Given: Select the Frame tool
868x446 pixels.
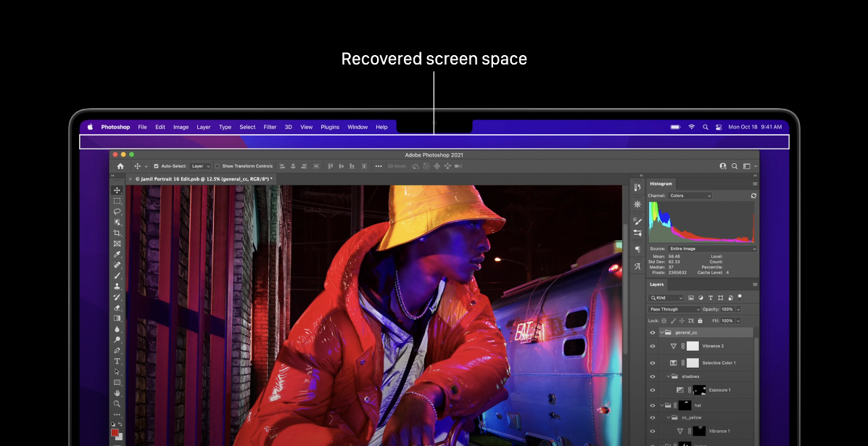Looking at the screenshot, I should 117,244.
